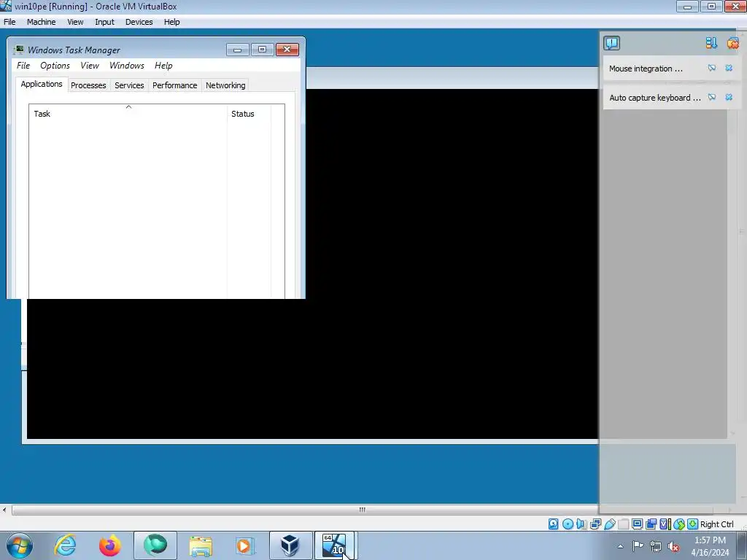Click the display monitor indicator icon

(637, 524)
